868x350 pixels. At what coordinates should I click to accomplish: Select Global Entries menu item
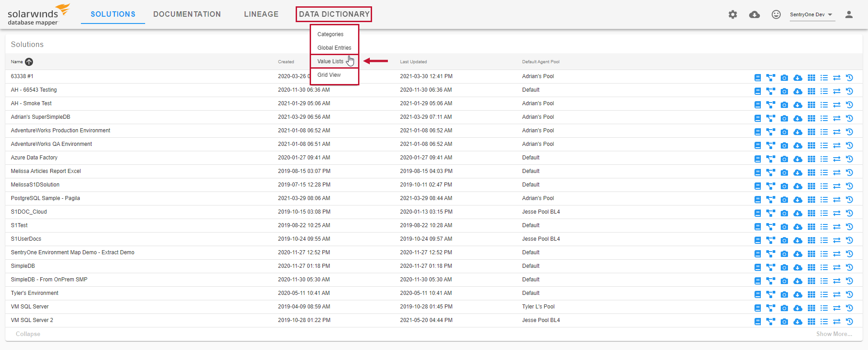pos(335,48)
